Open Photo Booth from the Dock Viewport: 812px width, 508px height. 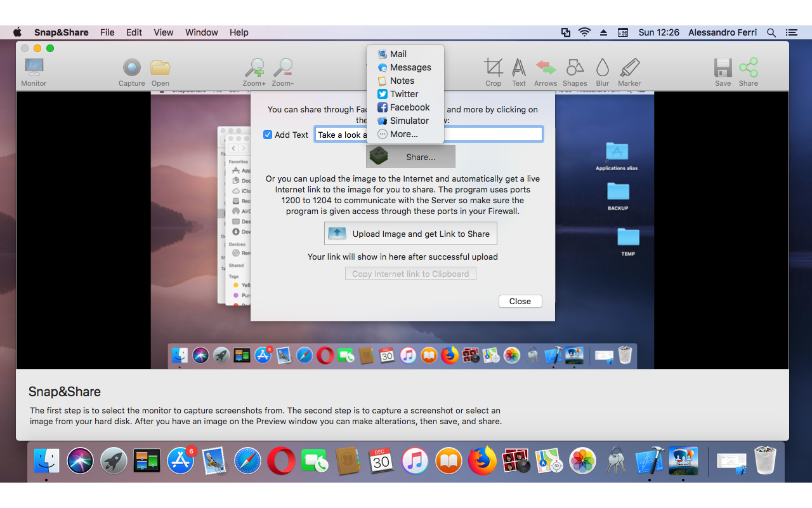(516, 461)
